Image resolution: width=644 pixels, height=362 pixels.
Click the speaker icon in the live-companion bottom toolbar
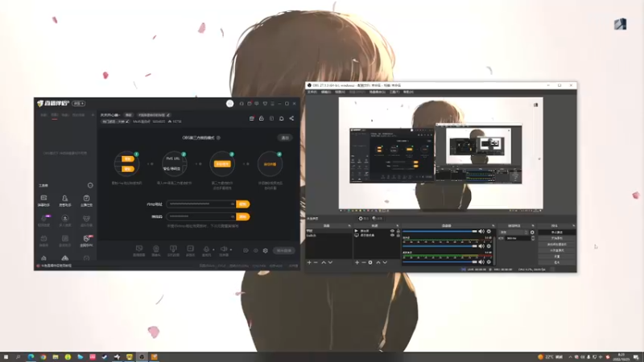[x=224, y=250]
